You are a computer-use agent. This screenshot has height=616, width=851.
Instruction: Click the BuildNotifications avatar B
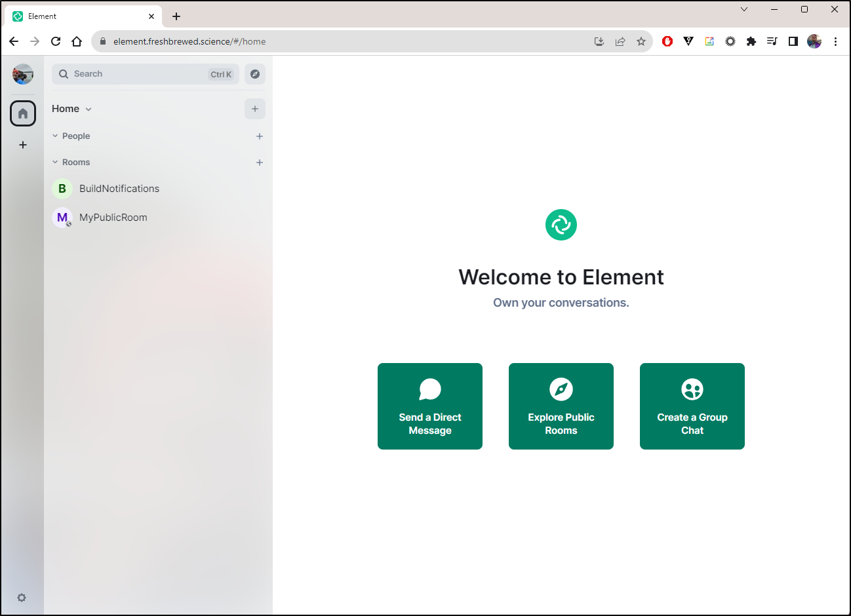point(62,189)
